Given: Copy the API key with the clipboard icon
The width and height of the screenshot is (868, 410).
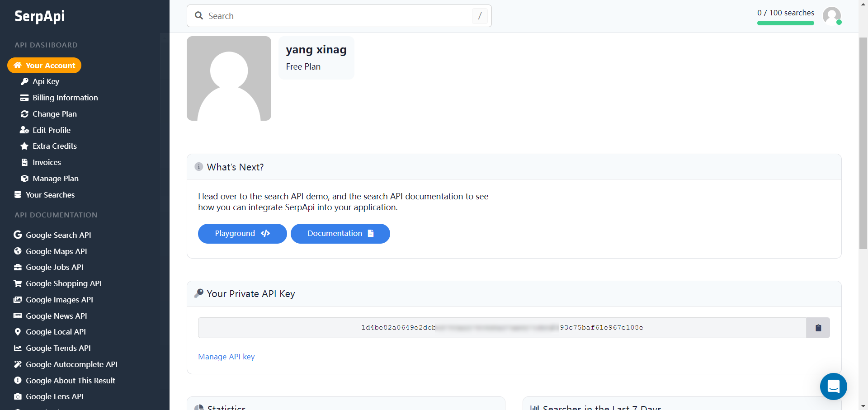Looking at the screenshot, I should 818,328.
